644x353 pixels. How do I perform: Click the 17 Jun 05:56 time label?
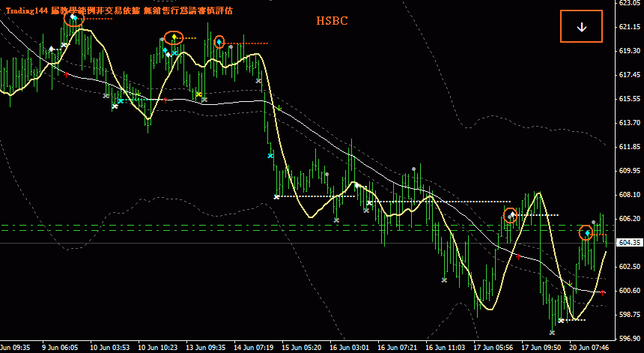pos(494,348)
